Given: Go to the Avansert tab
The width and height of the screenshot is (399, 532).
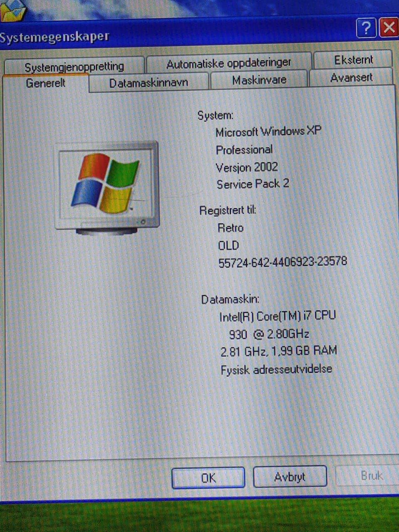Looking at the screenshot, I should click(351, 78).
